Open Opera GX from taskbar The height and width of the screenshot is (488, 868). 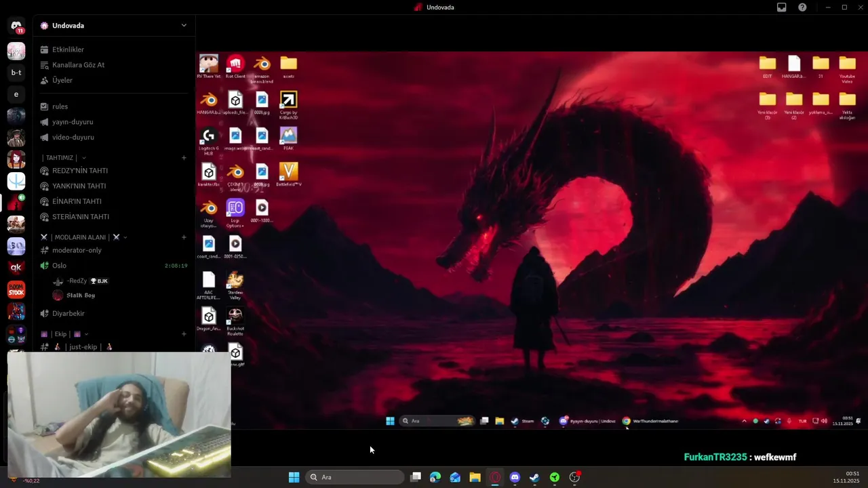(495, 477)
